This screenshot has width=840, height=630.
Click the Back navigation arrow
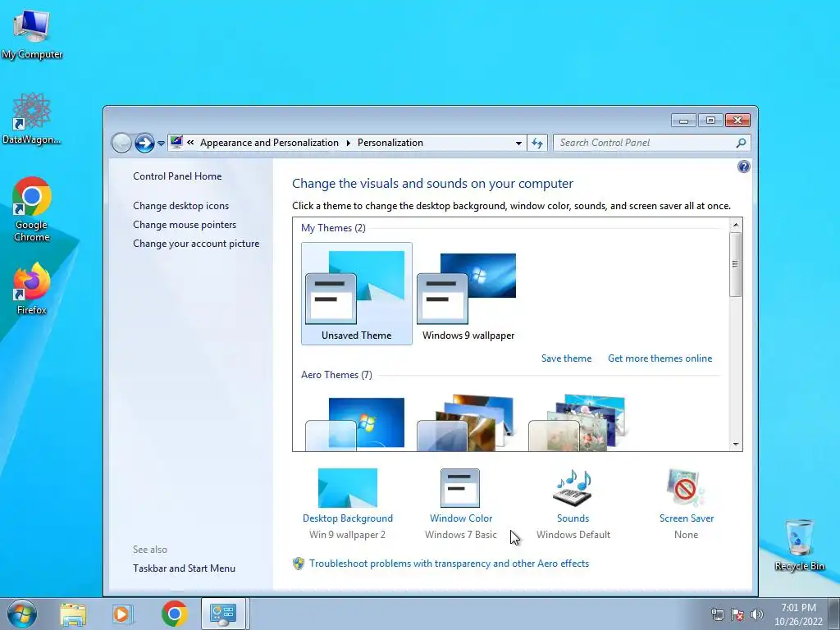[x=121, y=143]
